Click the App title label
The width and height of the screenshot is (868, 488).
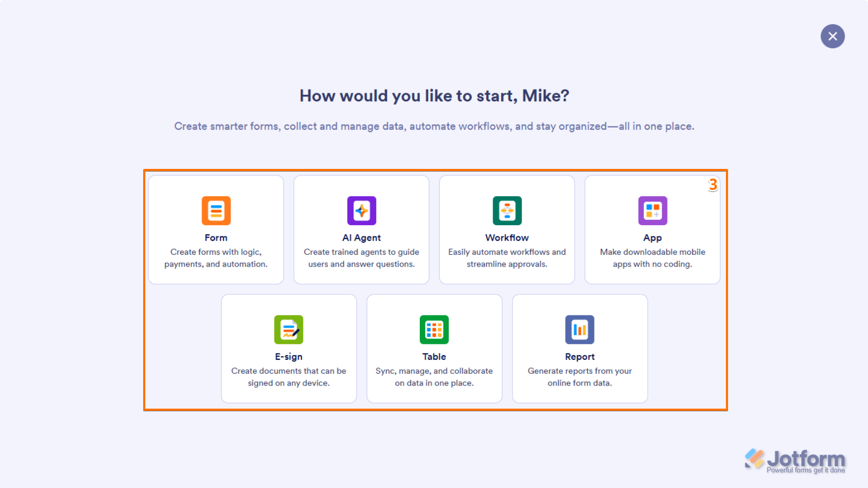tap(652, 238)
